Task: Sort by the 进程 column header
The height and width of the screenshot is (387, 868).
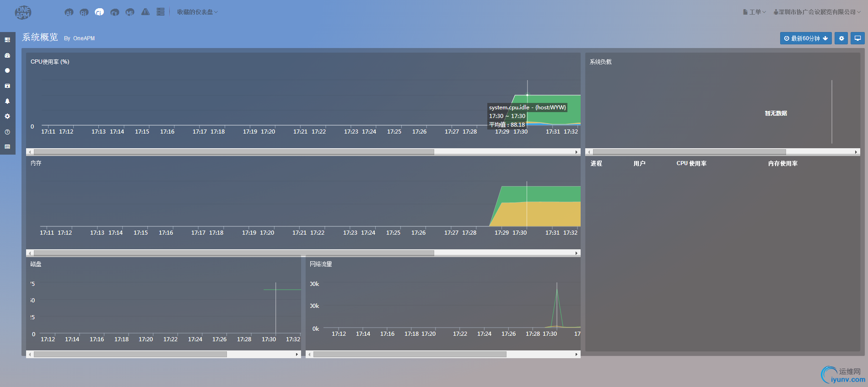Action: 596,163
